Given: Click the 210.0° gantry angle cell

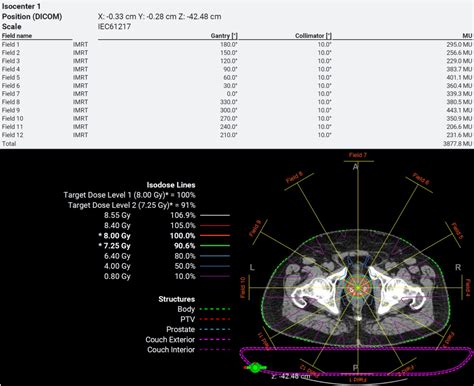Looking at the screenshot, I should 228,135.
